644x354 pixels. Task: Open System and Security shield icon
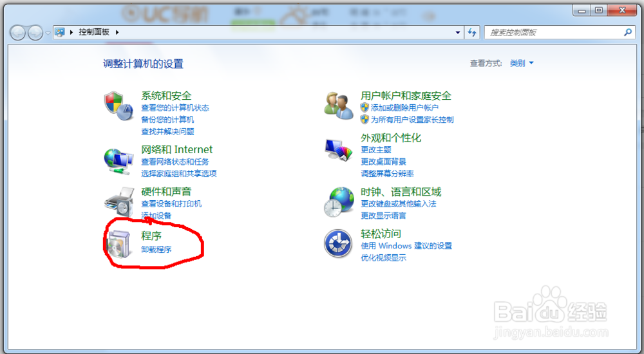click(118, 106)
